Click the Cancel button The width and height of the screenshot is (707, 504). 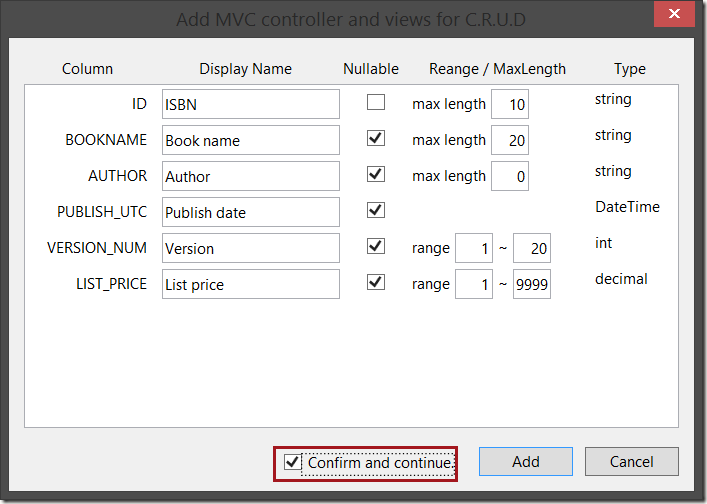pos(632,462)
